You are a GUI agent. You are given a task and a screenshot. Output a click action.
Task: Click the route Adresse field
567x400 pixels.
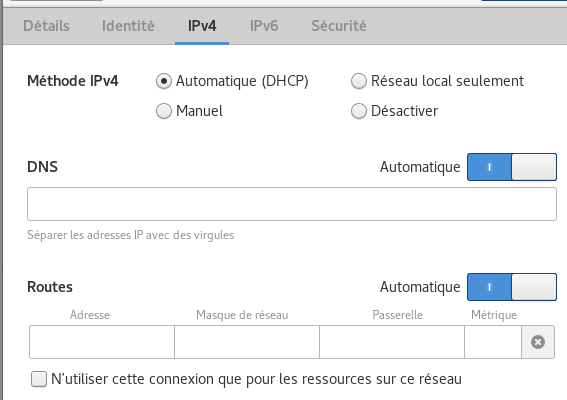(x=102, y=342)
